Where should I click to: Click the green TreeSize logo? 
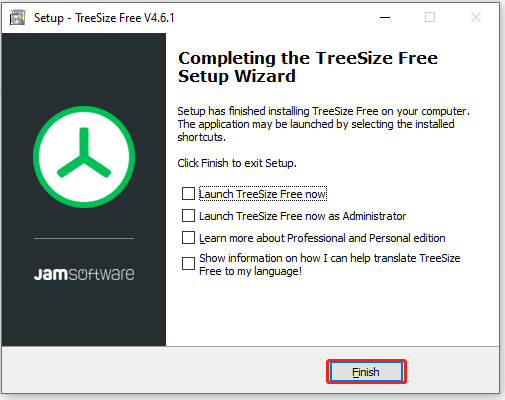pyautogui.click(x=84, y=157)
